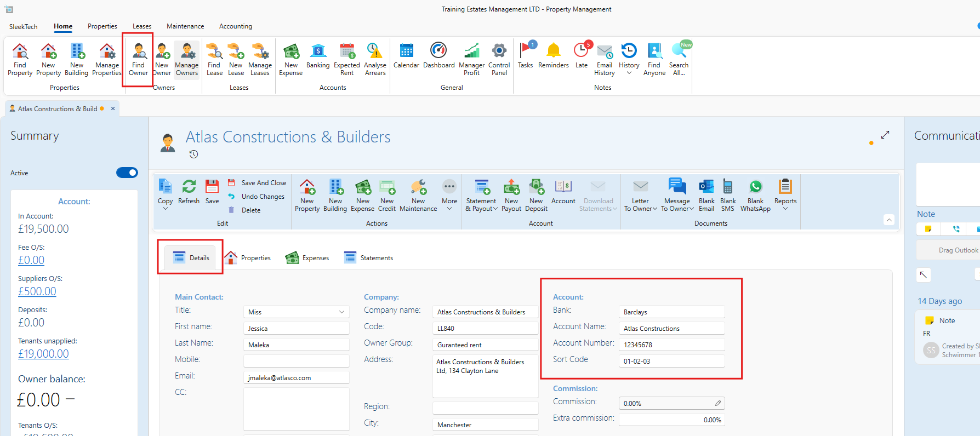
Task: Add a New Deposit
Action: click(x=536, y=196)
